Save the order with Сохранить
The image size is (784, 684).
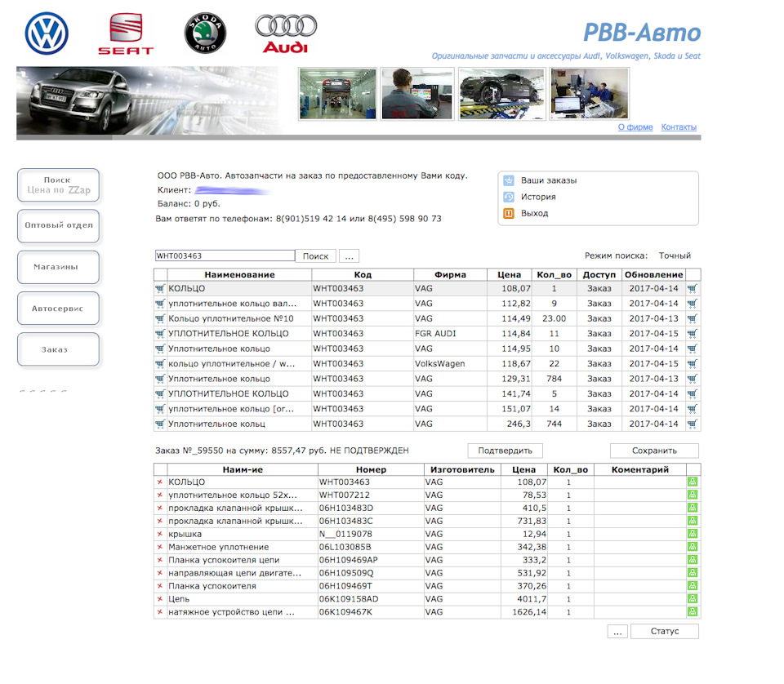[654, 451]
